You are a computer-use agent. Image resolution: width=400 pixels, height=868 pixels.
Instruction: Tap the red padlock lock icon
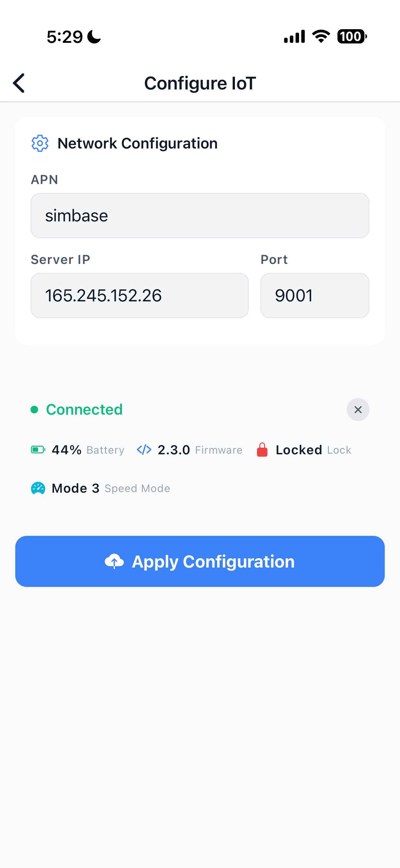(262, 450)
